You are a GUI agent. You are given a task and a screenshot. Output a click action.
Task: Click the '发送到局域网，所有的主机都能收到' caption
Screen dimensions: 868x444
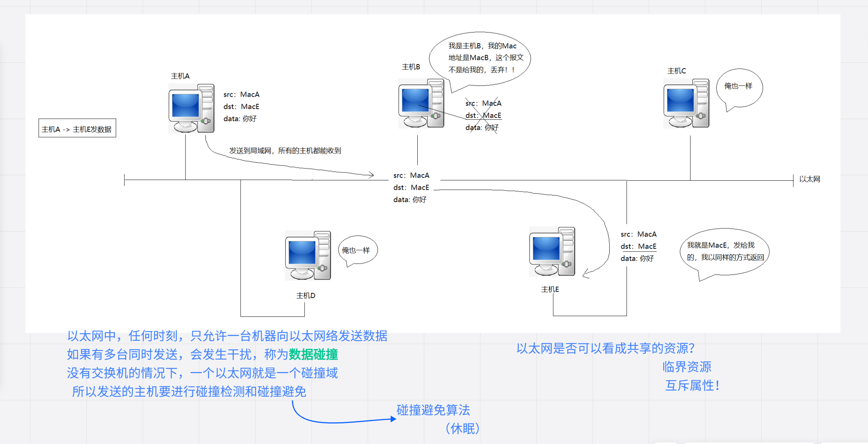coord(285,151)
